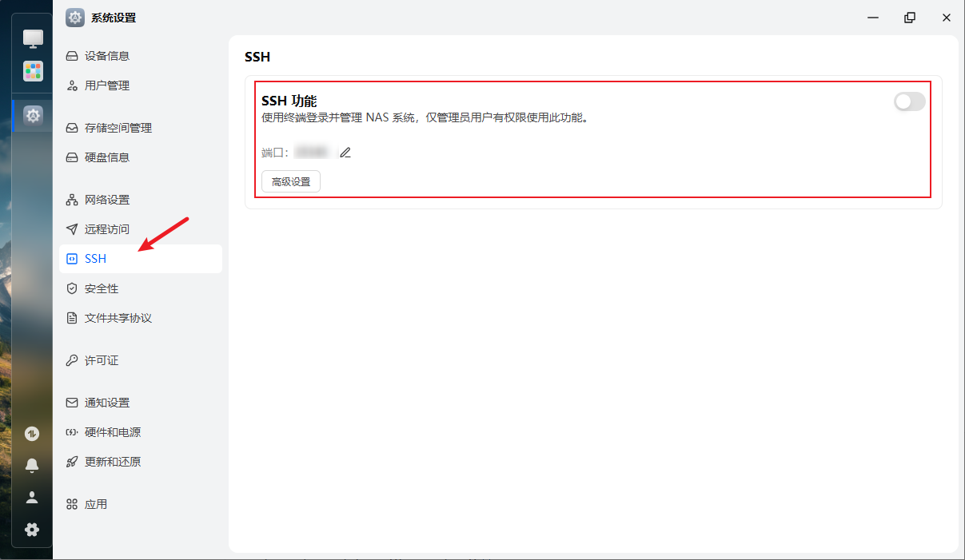Open 高级设置 for SSH
Image resolution: width=965 pixels, height=560 pixels.
(x=291, y=182)
